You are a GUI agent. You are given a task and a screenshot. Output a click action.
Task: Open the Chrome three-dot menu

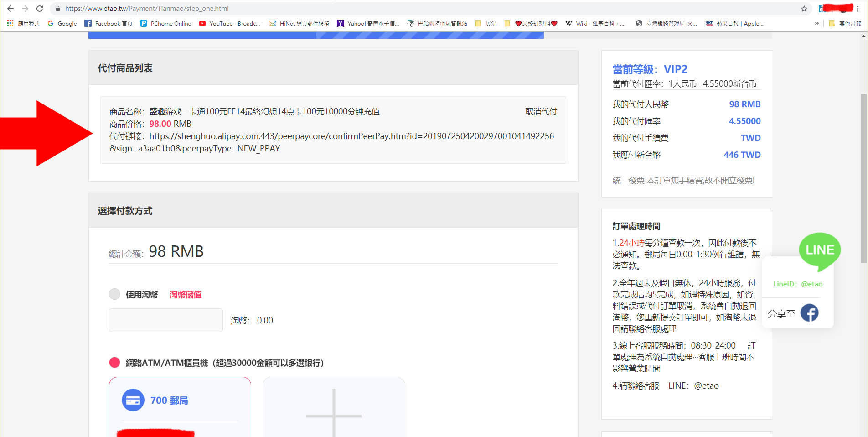[858, 9]
